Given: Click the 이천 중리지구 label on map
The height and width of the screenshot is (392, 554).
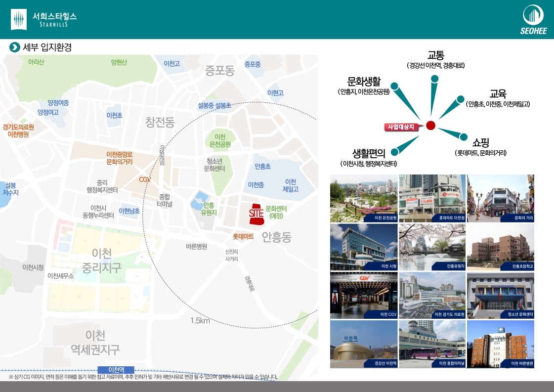Looking at the screenshot, I should [x=102, y=261].
